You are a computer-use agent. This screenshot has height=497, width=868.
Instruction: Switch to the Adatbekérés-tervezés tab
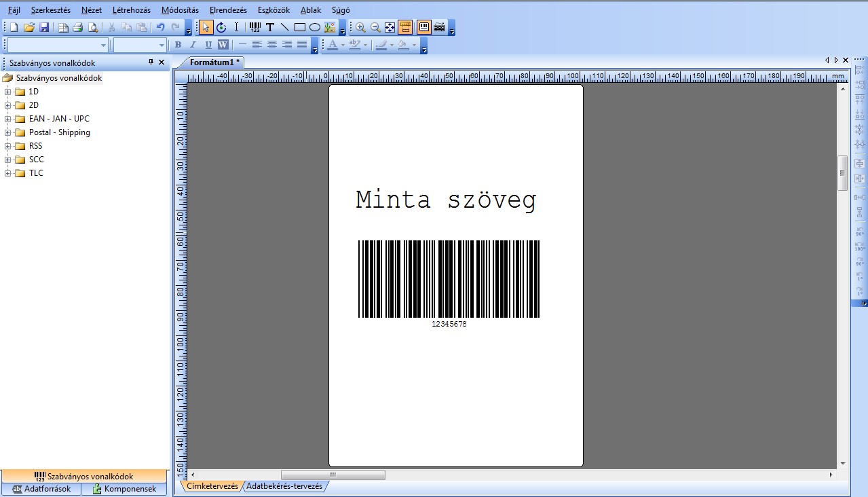284,486
